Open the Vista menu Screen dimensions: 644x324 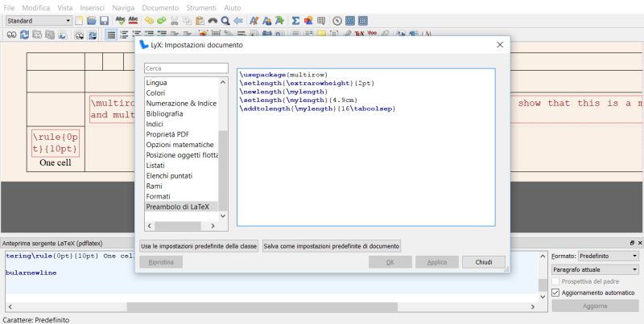point(65,8)
